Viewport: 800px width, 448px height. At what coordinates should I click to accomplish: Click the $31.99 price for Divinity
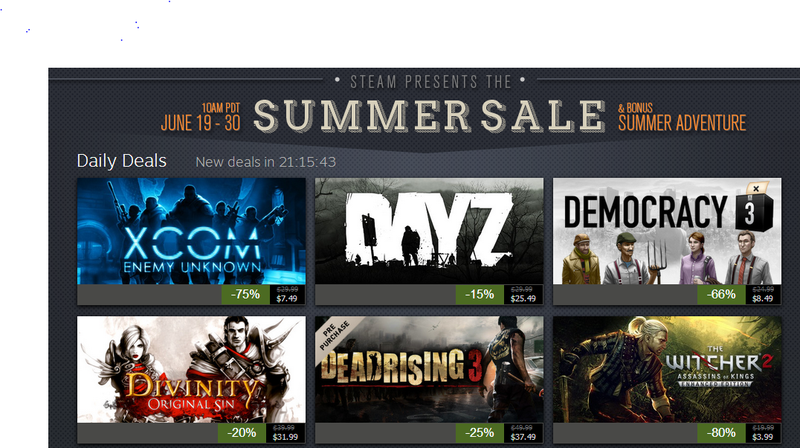point(285,437)
